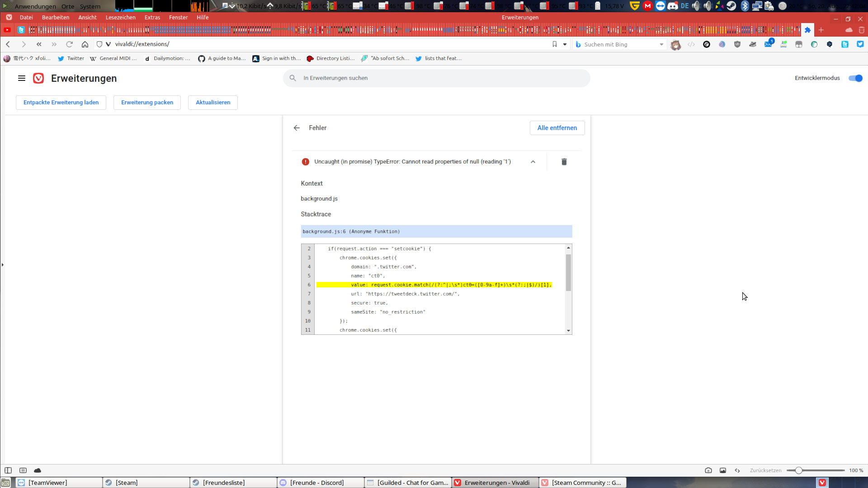Screen dimensions: 868x488
Task: Toggle image loading via status bar cloud icon
Action: tap(37, 470)
